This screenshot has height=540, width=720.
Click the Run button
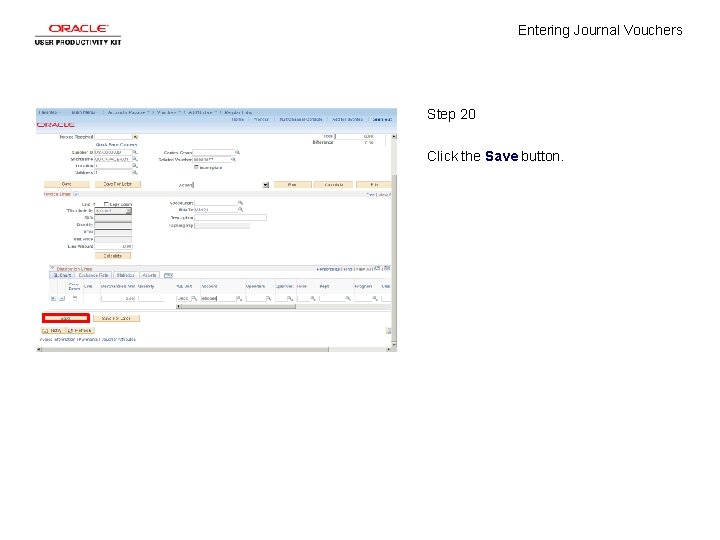coord(292,185)
